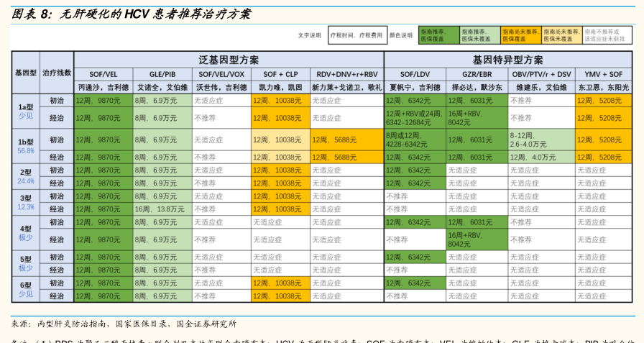Image resolution: width=644 pixels, height=343 pixels.
Task: Select the '泛基因型方案' group header
Action: point(229,60)
